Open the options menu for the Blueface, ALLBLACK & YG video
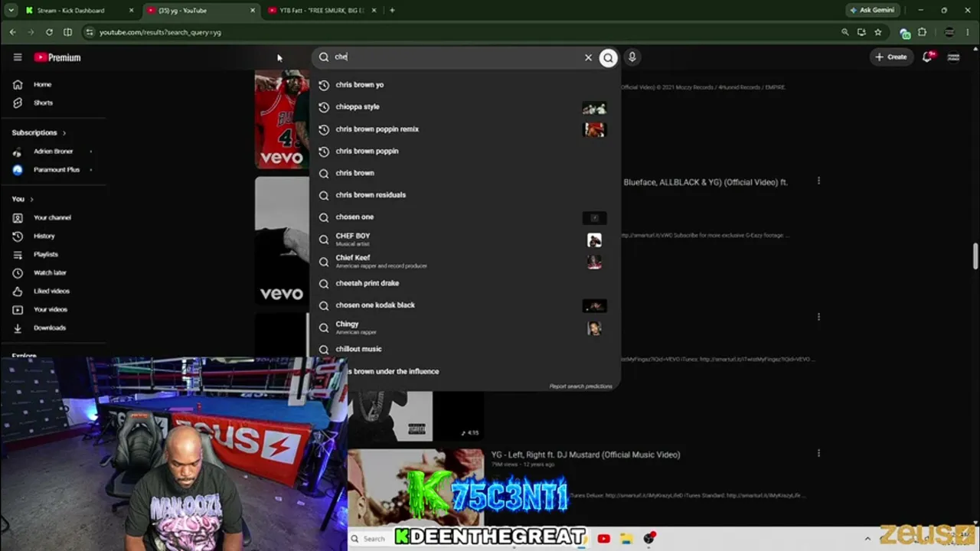 tap(818, 181)
